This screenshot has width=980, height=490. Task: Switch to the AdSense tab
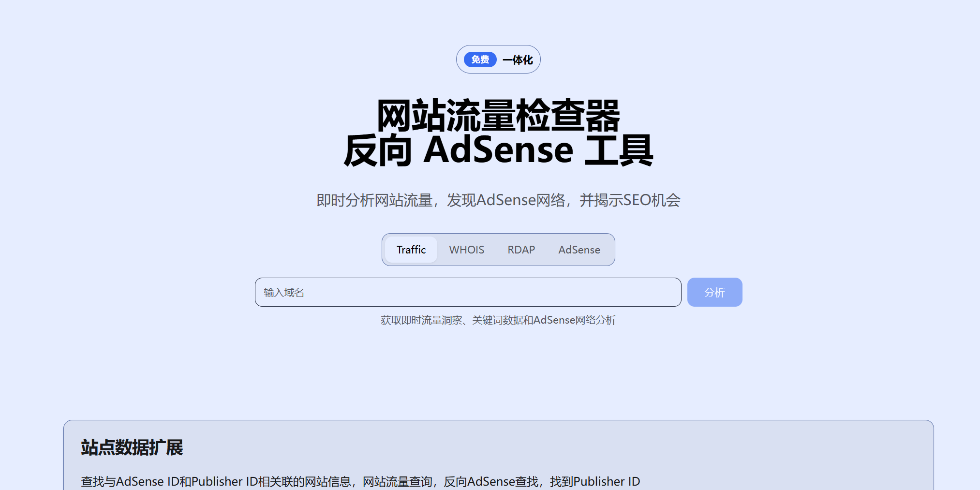(x=579, y=250)
